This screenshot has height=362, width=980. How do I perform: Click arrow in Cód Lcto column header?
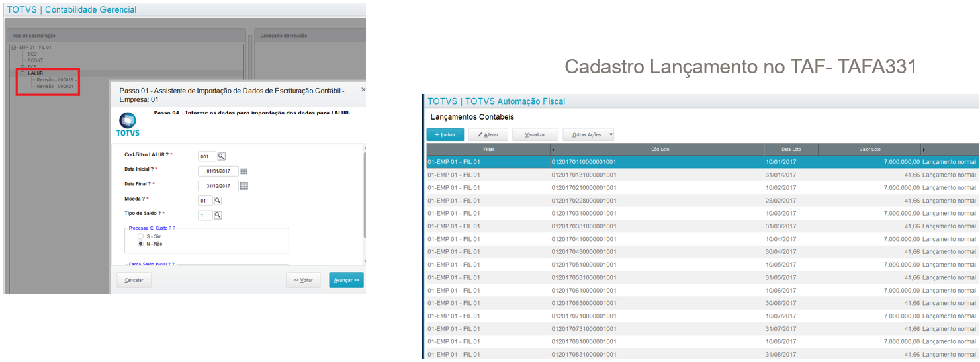point(553,150)
